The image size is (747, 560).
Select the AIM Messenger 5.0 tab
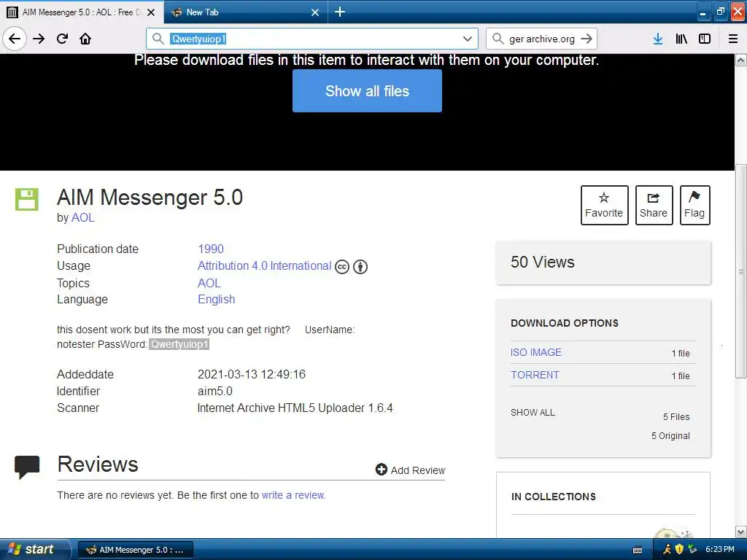82,12
